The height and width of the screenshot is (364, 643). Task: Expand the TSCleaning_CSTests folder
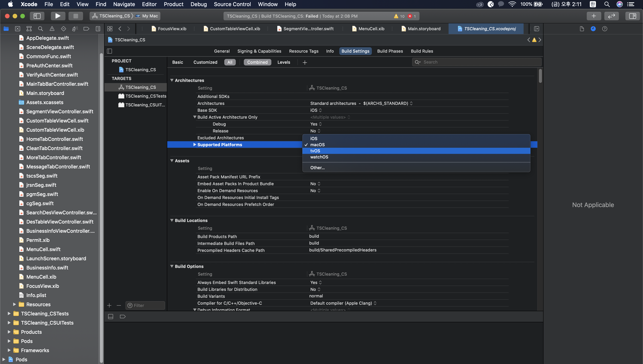(9, 313)
